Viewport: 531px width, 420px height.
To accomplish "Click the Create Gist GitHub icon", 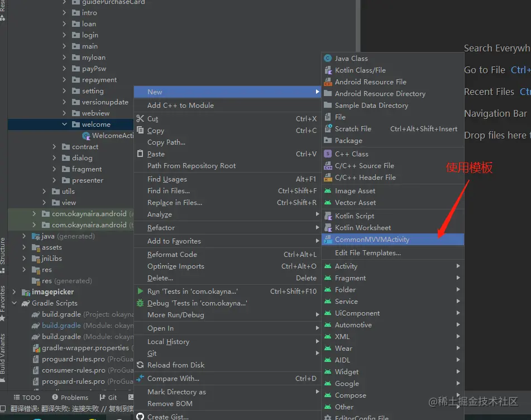I will pos(140,417).
